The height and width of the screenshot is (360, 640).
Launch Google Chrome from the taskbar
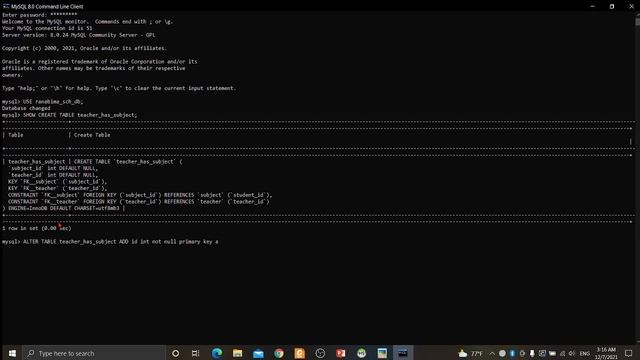(279, 353)
